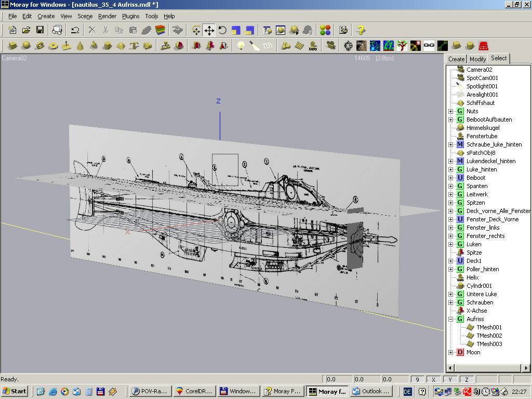Insert a cone primitive object
Viewport: 532px width, 399px height.
(x=80, y=46)
